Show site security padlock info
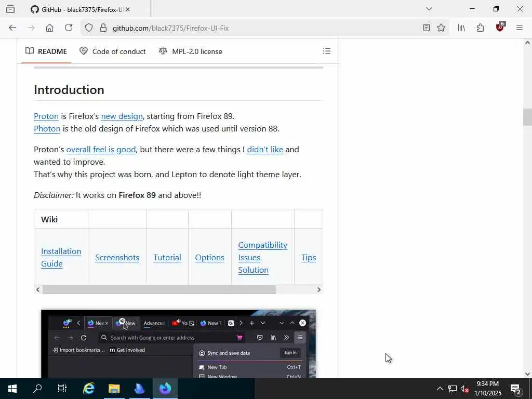The image size is (532, 399). (103, 28)
